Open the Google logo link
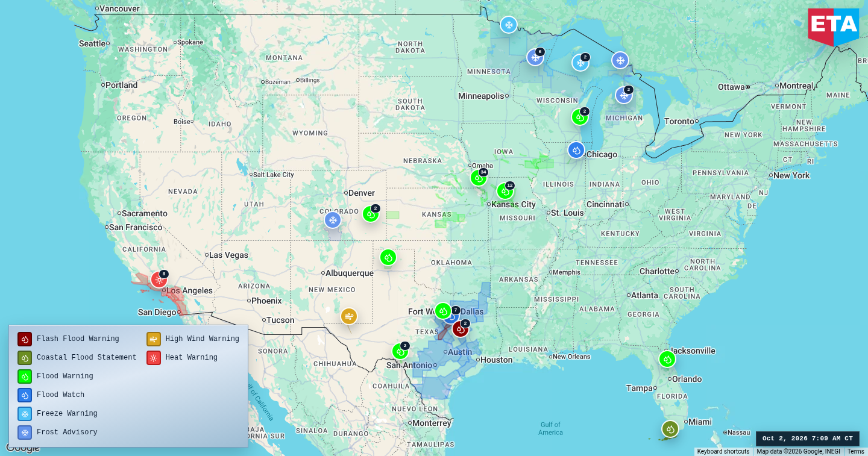868x456 pixels. tap(23, 448)
